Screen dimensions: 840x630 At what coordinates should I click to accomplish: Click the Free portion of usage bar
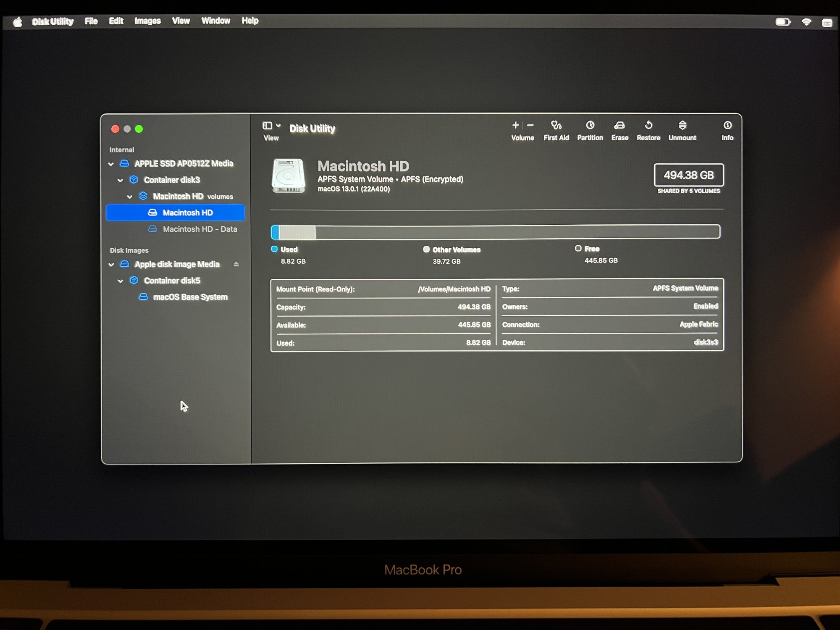coord(517,232)
